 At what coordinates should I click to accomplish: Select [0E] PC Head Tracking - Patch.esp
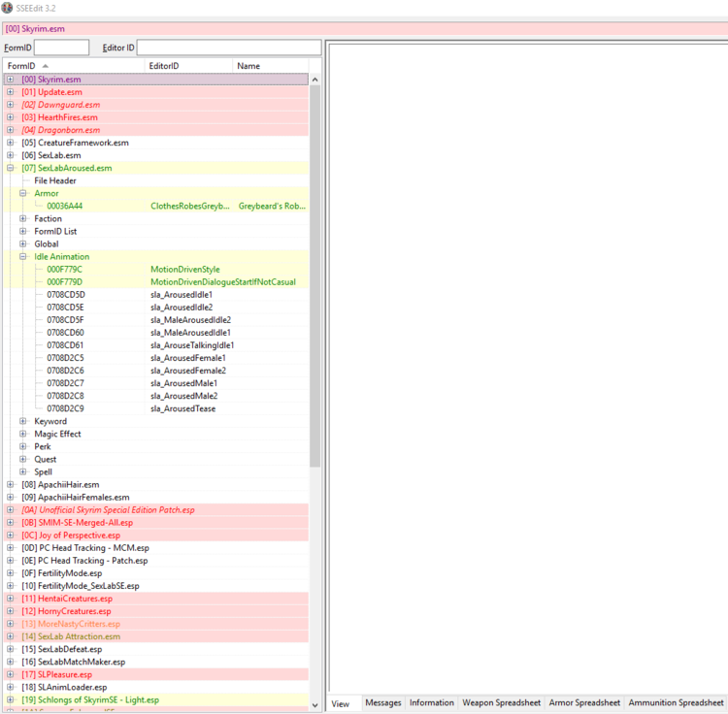click(156, 561)
